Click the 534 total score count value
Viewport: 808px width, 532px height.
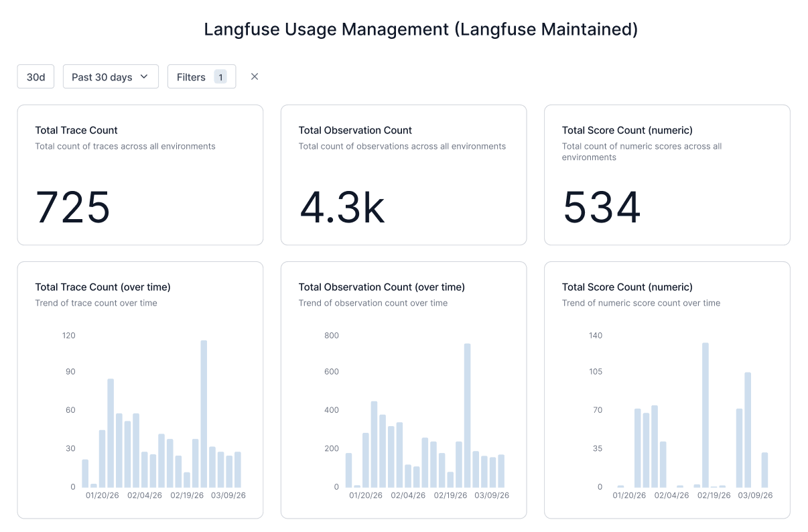(602, 207)
